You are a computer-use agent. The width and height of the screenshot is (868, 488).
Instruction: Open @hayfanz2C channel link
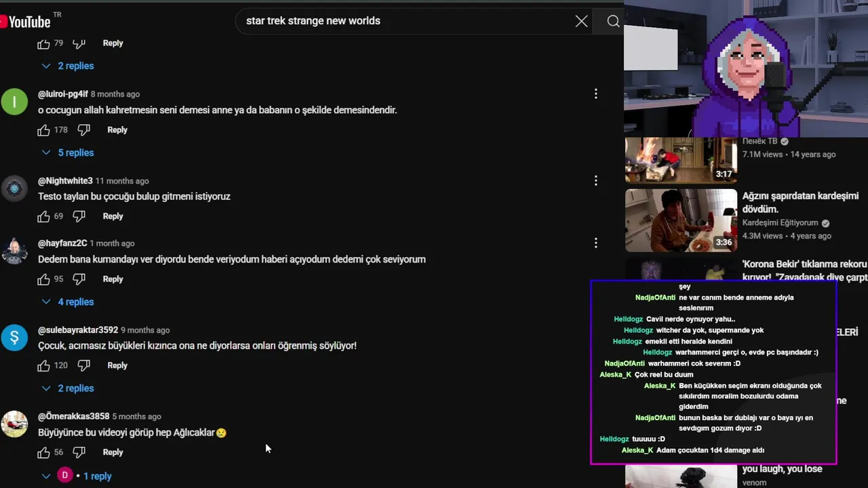[62, 243]
